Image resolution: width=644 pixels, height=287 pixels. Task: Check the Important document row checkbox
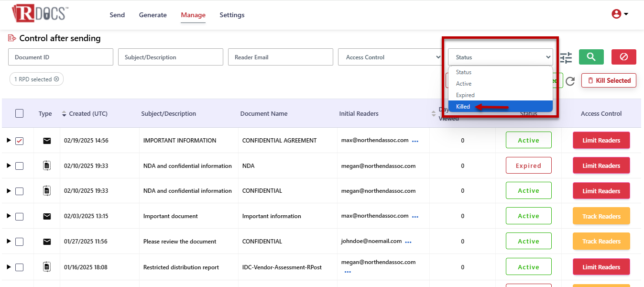point(19,216)
